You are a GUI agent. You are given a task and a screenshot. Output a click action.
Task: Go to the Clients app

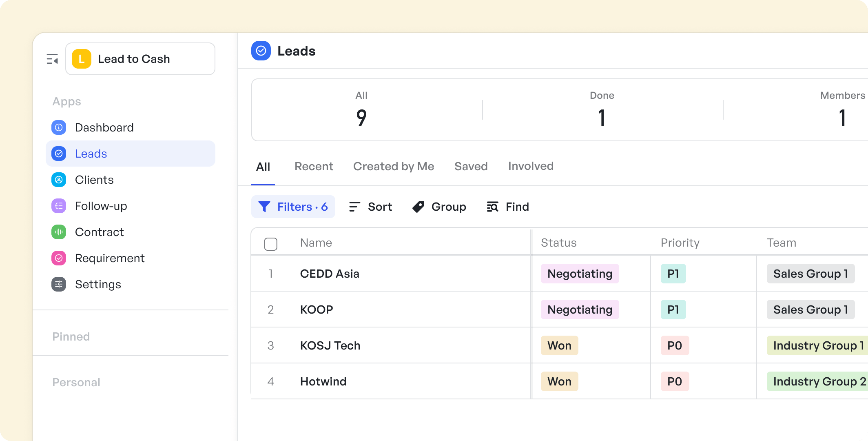(131, 180)
